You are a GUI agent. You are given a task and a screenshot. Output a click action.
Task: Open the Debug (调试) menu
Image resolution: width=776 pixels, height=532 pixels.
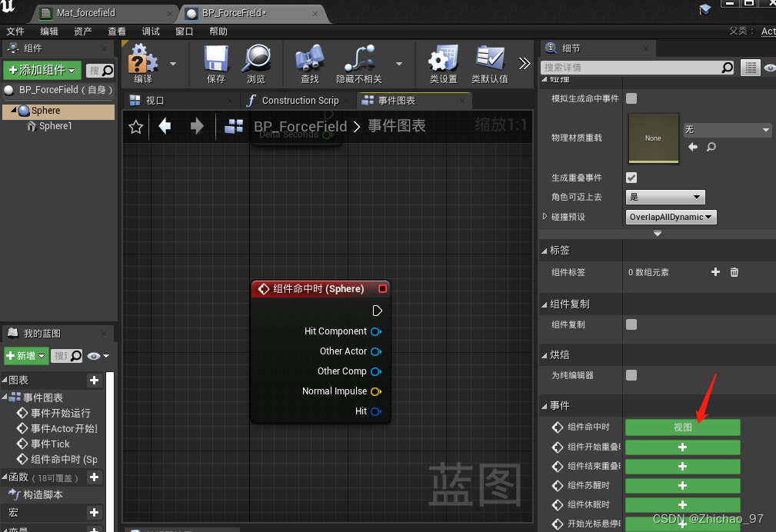(x=151, y=32)
